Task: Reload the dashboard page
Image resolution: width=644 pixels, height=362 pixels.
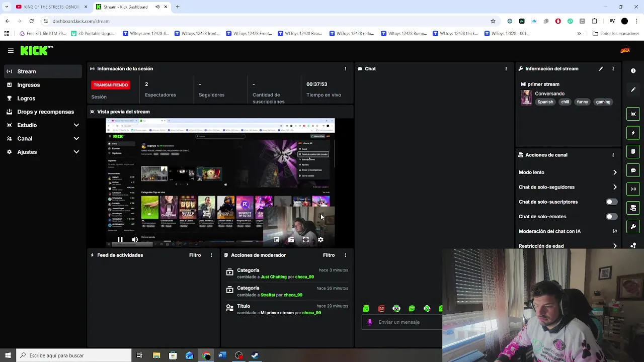Action: click(x=31, y=21)
